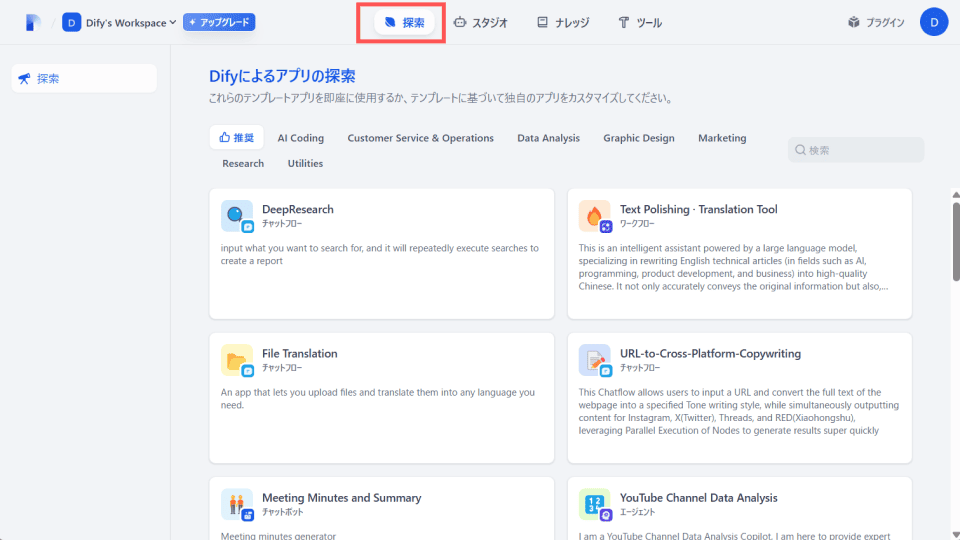Screen dimensions: 960x540
Task: Click the Text Polishing flame icon
Action: (594, 216)
